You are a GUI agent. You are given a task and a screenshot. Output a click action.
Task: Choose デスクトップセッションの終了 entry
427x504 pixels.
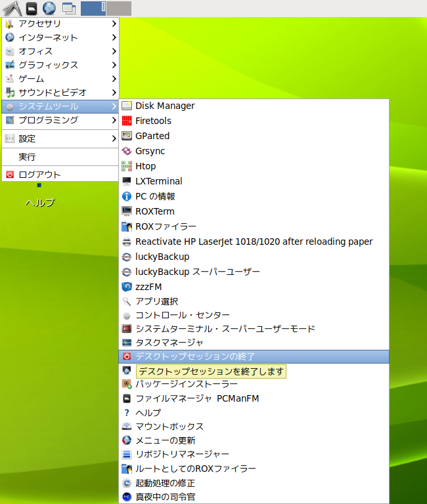pyautogui.click(x=254, y=356)
